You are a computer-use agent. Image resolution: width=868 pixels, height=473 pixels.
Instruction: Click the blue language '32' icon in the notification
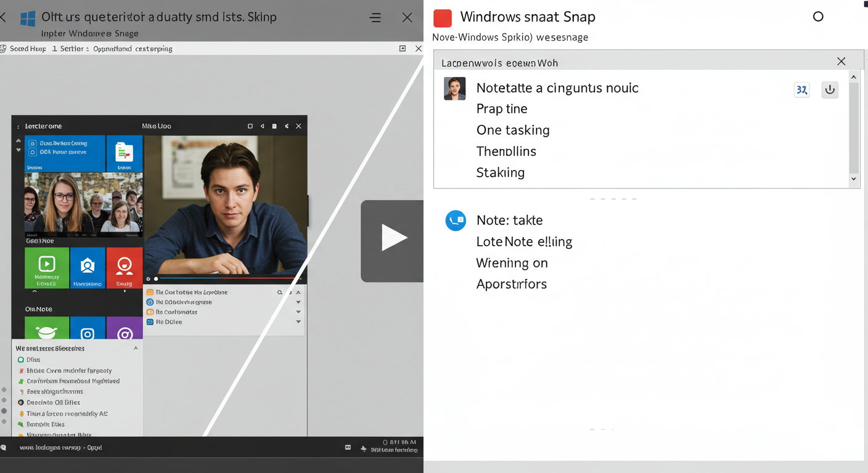click(x=801, y=89)
